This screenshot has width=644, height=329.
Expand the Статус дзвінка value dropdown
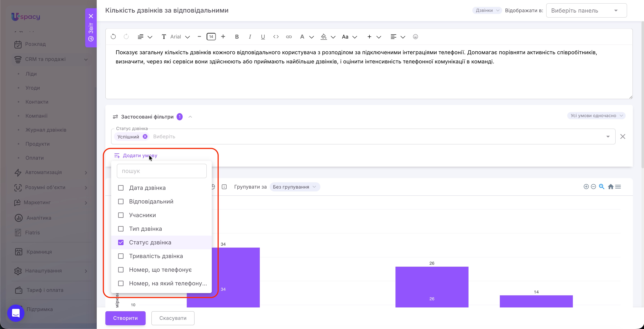[x=608, y=137]
